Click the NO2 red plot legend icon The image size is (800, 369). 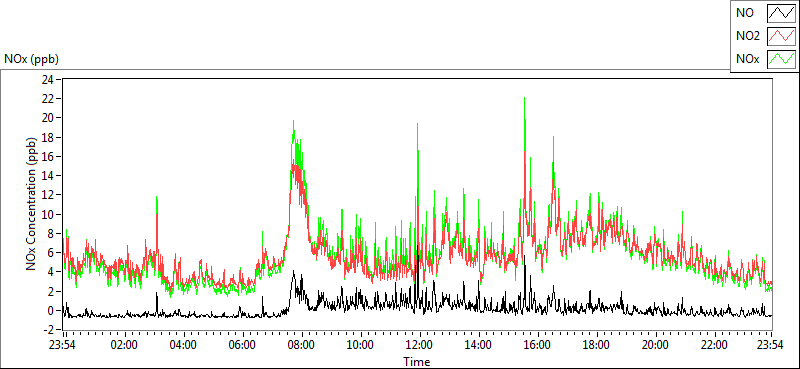(781, 36)
